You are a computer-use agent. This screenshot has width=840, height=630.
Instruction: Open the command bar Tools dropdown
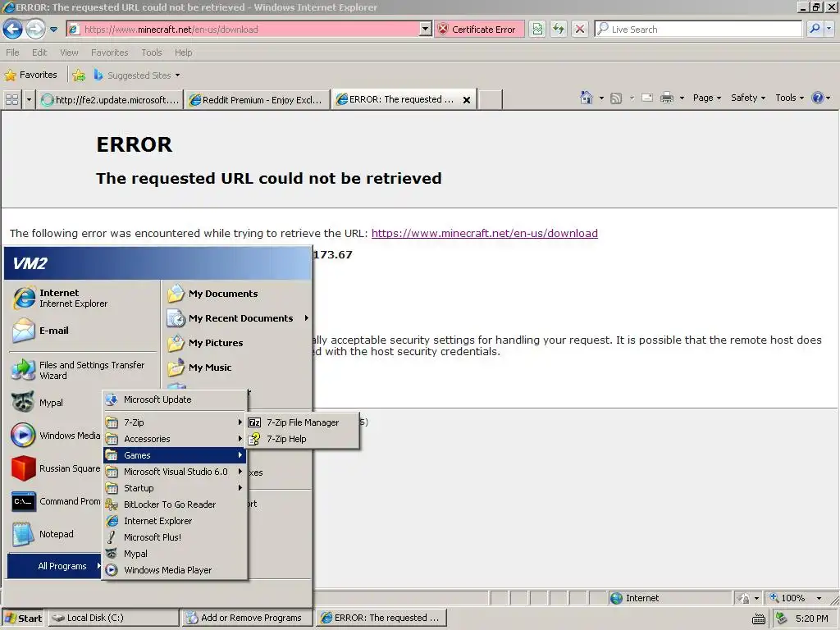790,98
